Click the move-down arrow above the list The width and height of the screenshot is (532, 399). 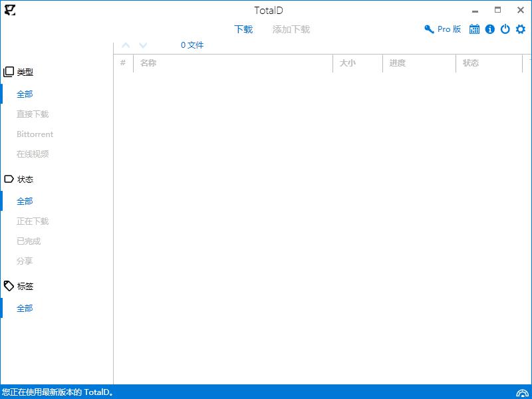[x=143, y=45]
